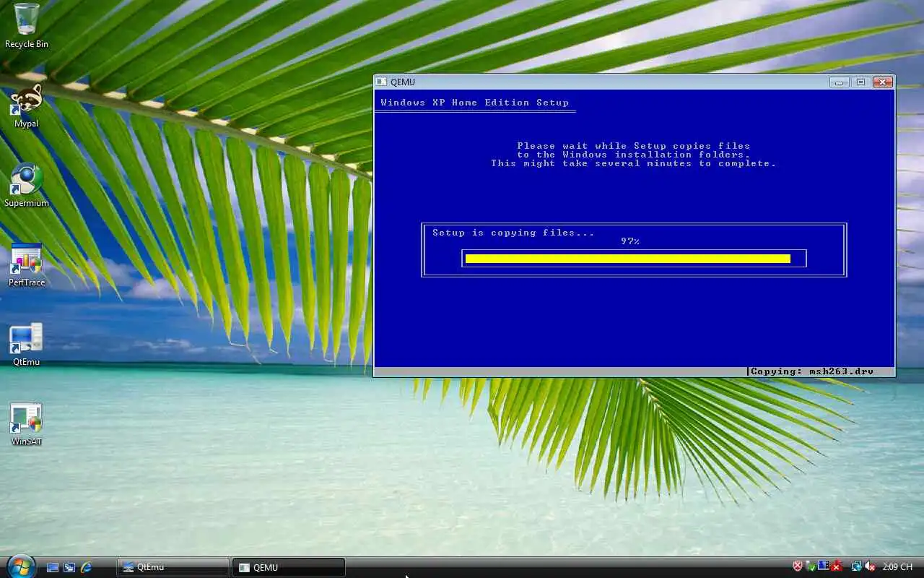Switch to QtEmu taskbar button
This screenshot has height=578, width=924.
(x=173, y=567)
